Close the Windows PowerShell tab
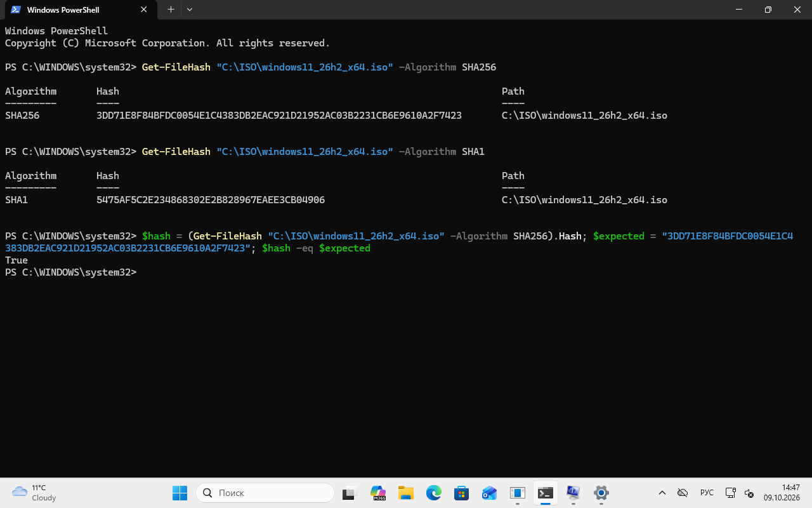This screenshot has height=508, width=812. tap(144, 10)
